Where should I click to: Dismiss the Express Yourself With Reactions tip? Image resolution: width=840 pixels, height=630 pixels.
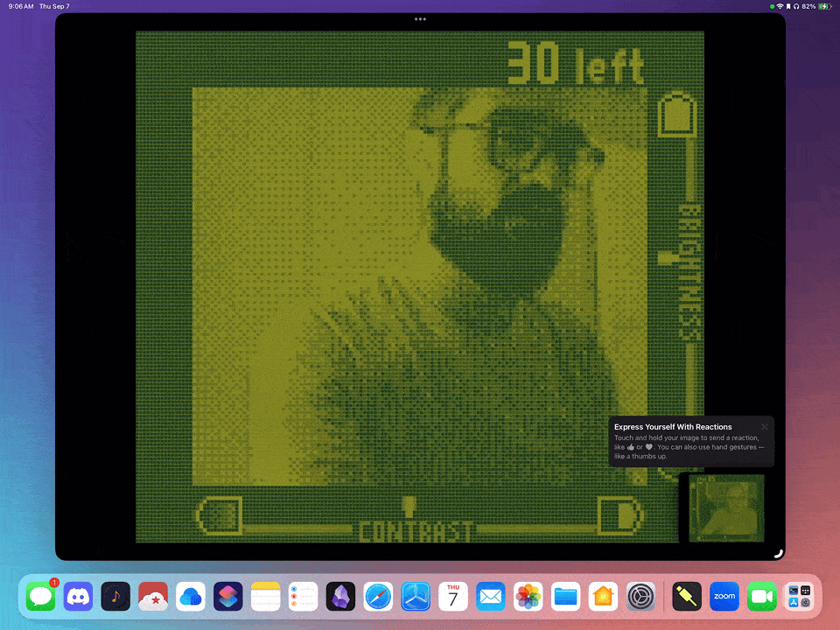pyautogui.click(x=765, y=427)
